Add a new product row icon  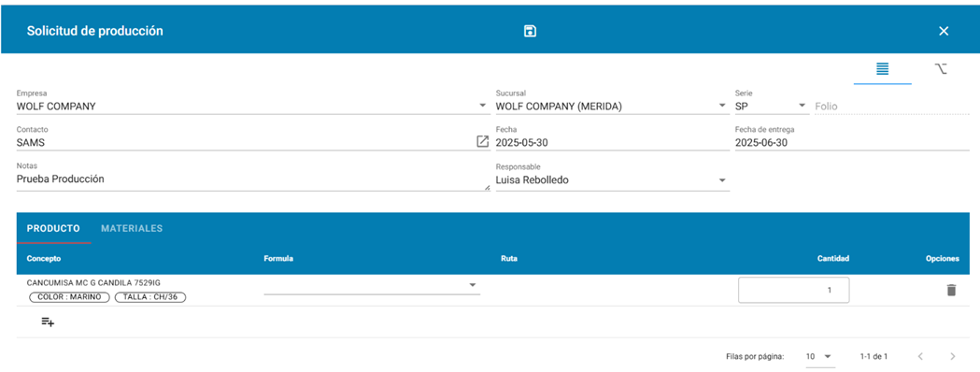point(49,322)
